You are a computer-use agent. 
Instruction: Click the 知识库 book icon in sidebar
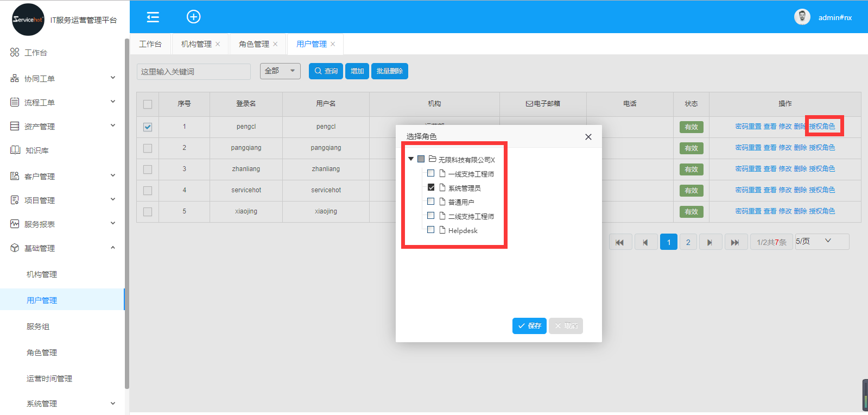coord(15,150)
